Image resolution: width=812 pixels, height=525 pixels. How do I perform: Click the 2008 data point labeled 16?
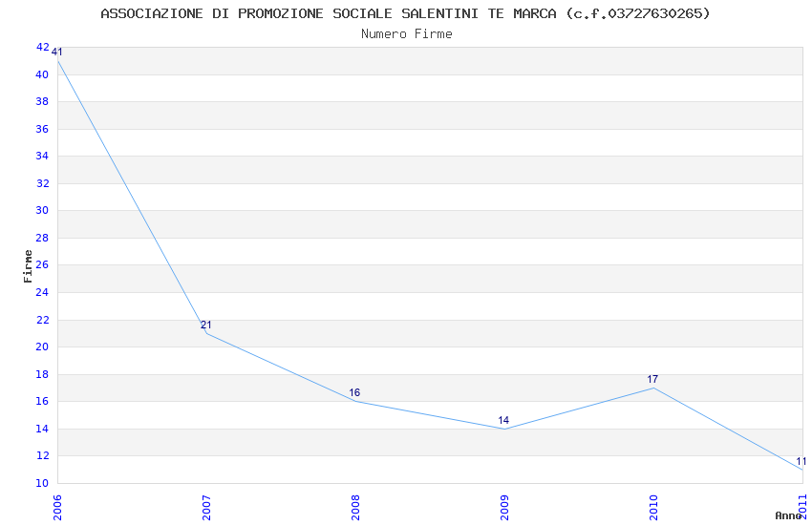point(355,401)
